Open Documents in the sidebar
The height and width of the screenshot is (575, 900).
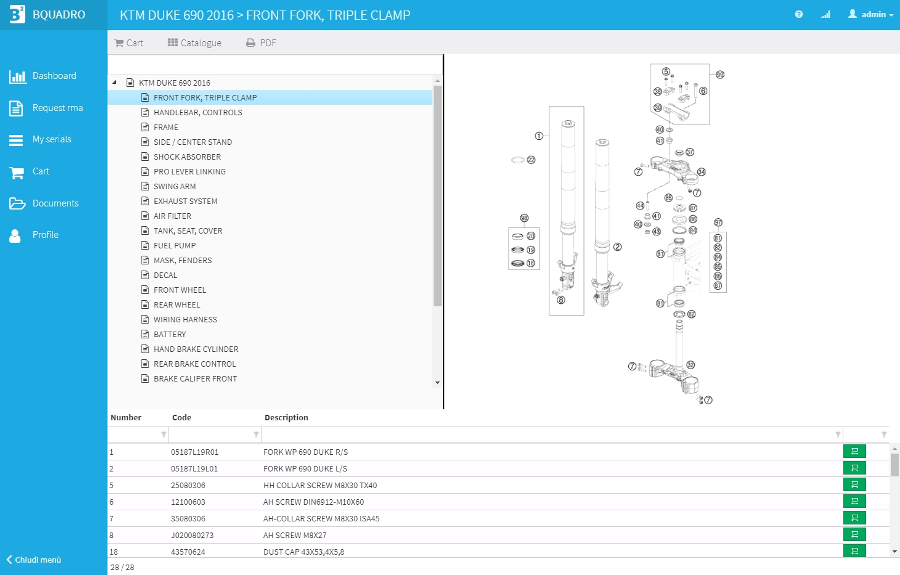coord(44,203)
